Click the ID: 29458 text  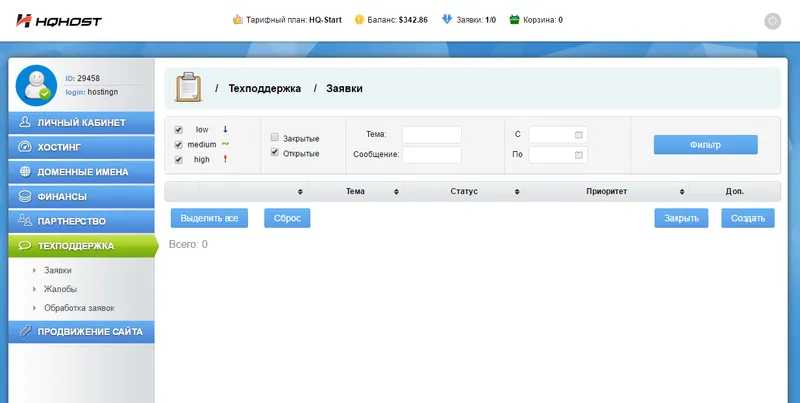click(83, 79)
